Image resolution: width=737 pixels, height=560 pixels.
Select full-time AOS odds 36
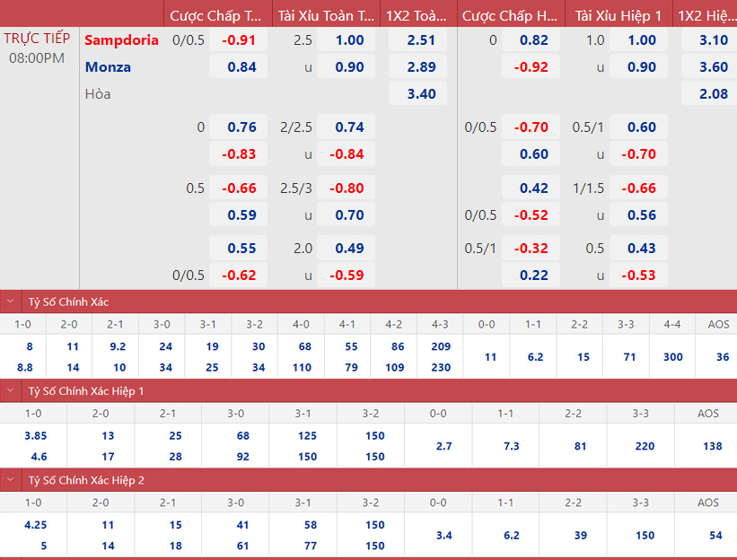click(x=718, y=356)
